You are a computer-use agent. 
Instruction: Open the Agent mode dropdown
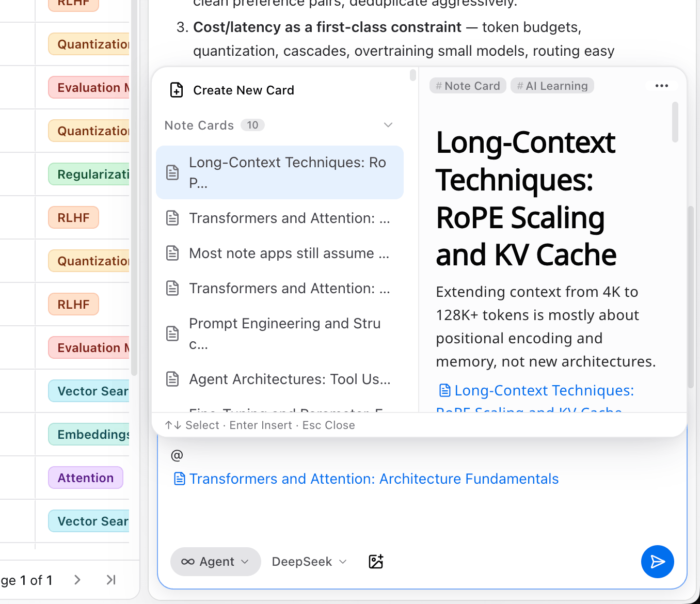215,562
